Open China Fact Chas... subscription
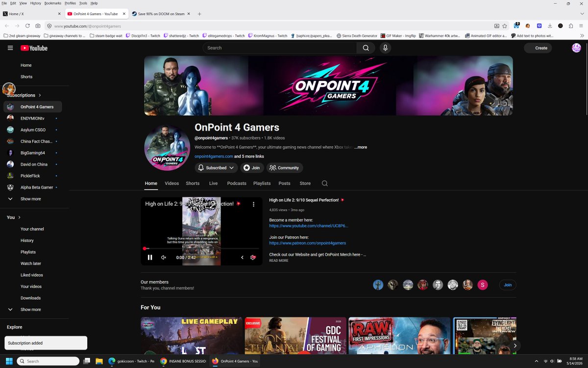588x368 pixels. tap(33, 141)
